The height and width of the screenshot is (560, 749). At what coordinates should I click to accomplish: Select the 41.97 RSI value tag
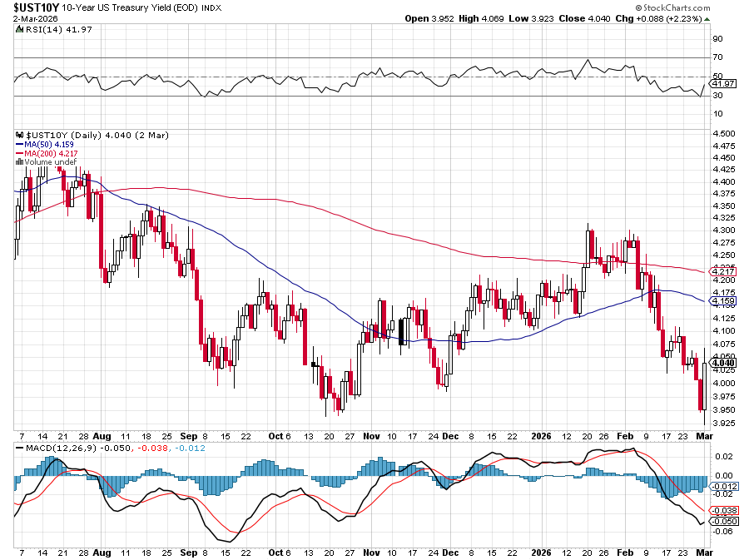(722, 83)
